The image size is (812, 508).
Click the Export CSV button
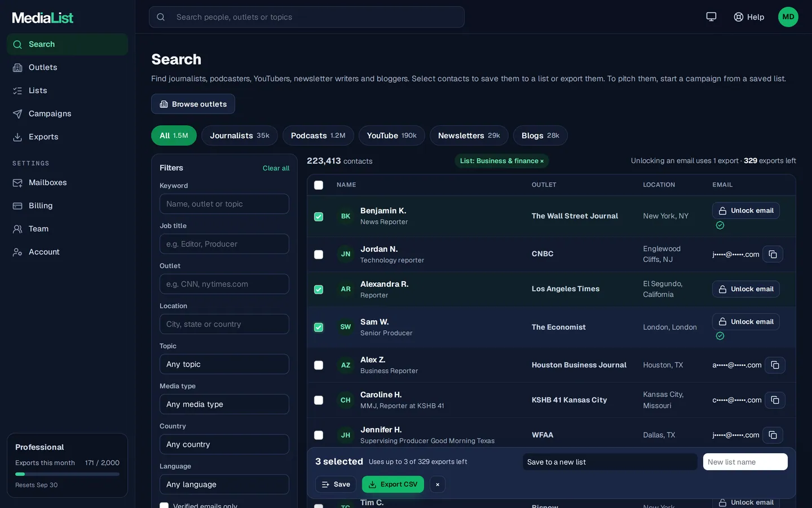393,484
